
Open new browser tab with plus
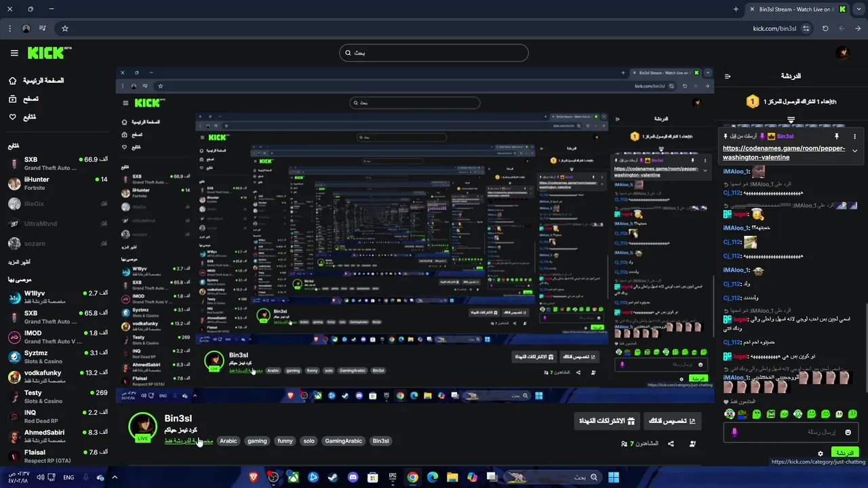(736, 9)
